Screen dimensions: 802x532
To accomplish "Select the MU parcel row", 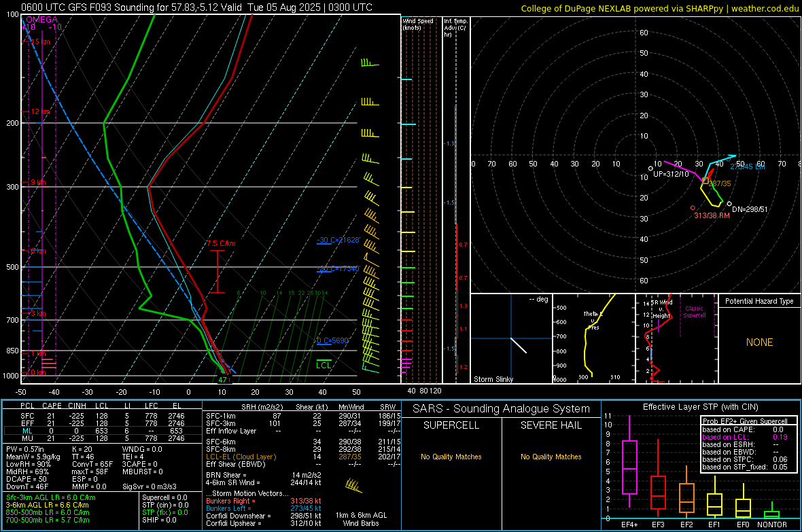I will (102, 438).
